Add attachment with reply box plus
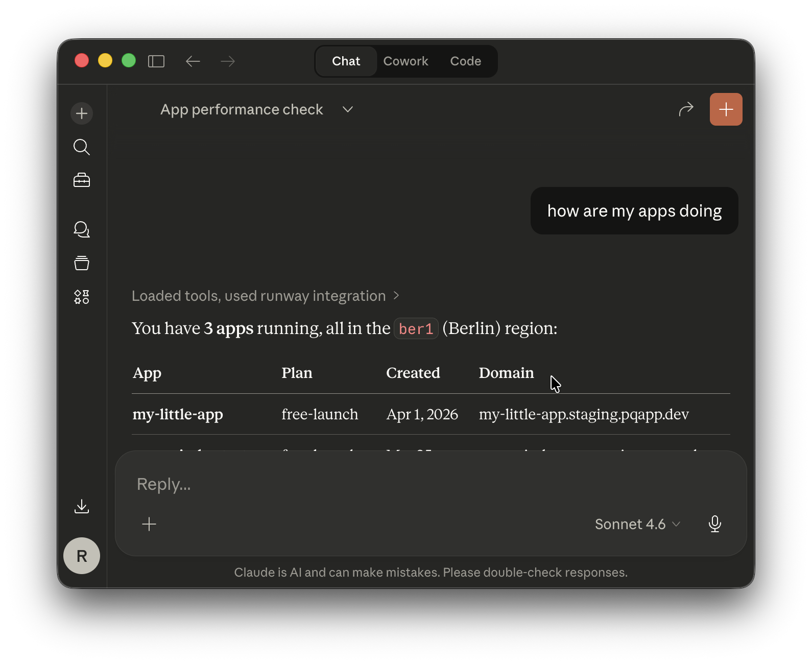 point(149,524)
